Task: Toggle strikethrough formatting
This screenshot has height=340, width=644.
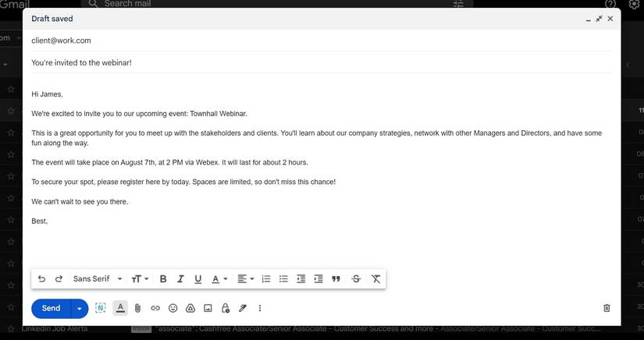Action: [356, 279]
